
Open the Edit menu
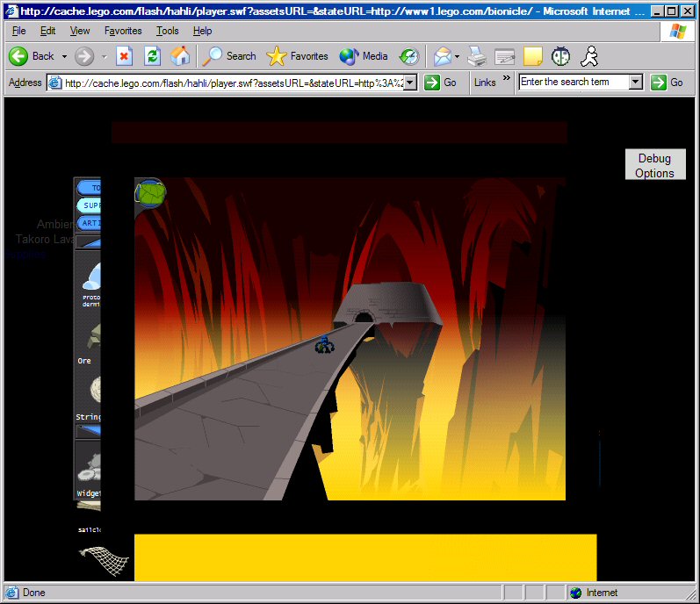(x=47, y=31)
